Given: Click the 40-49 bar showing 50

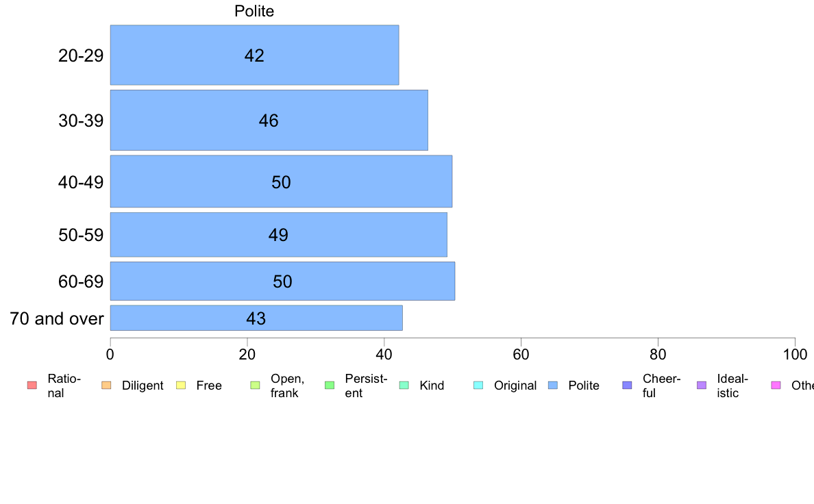Looking at the screenshot, I should 281,181.
